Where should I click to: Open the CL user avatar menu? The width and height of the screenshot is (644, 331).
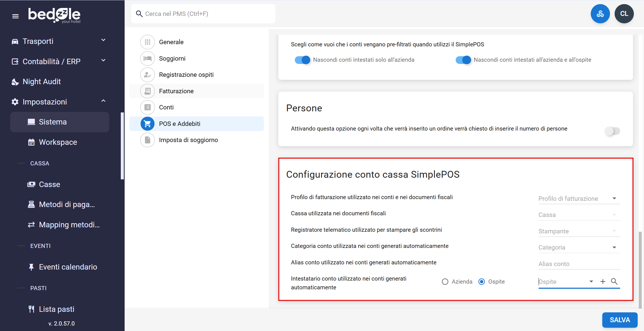(x=624, y=14)
